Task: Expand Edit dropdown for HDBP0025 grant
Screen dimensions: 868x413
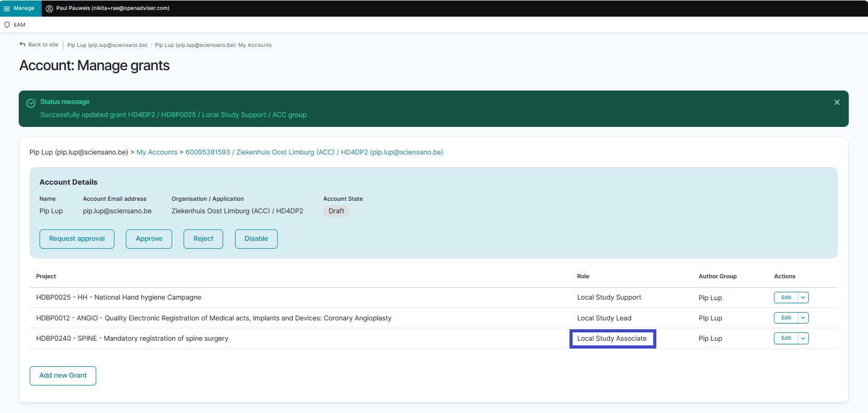Action: [x=803, y=298]
